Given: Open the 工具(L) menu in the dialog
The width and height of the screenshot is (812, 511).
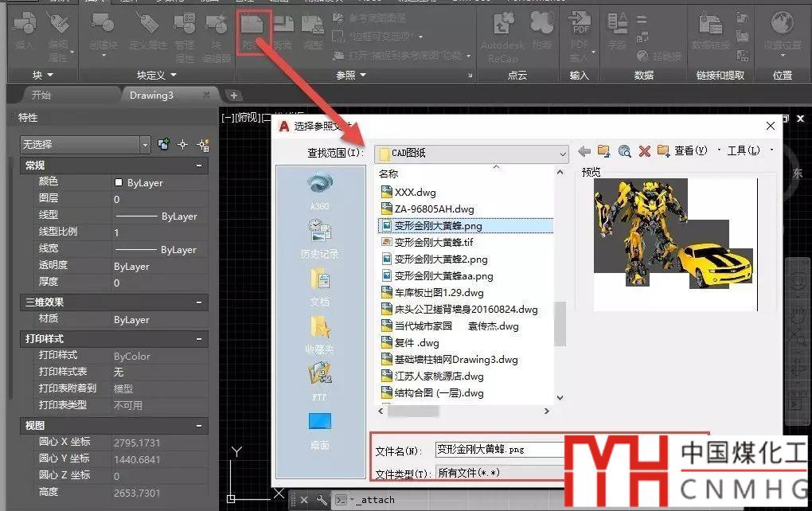Looking at the screenshot, I should pyautogui.click(x=744, y=150).
